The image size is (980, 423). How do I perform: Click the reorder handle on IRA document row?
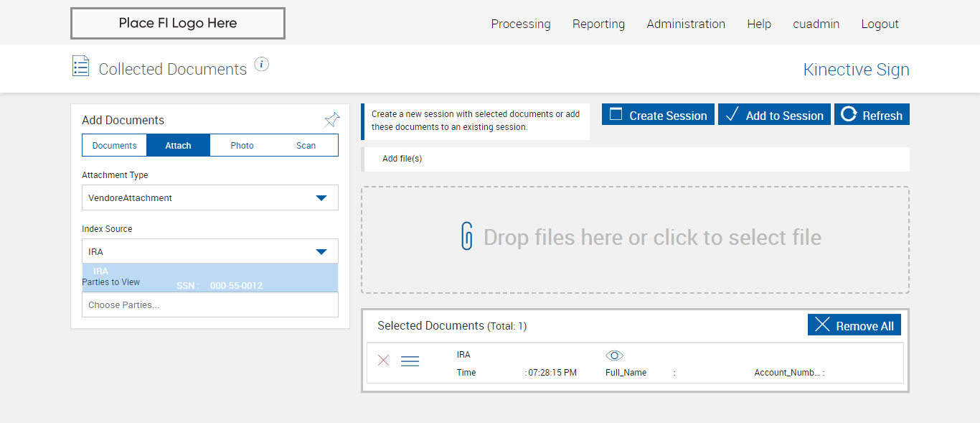click(410, 361)
